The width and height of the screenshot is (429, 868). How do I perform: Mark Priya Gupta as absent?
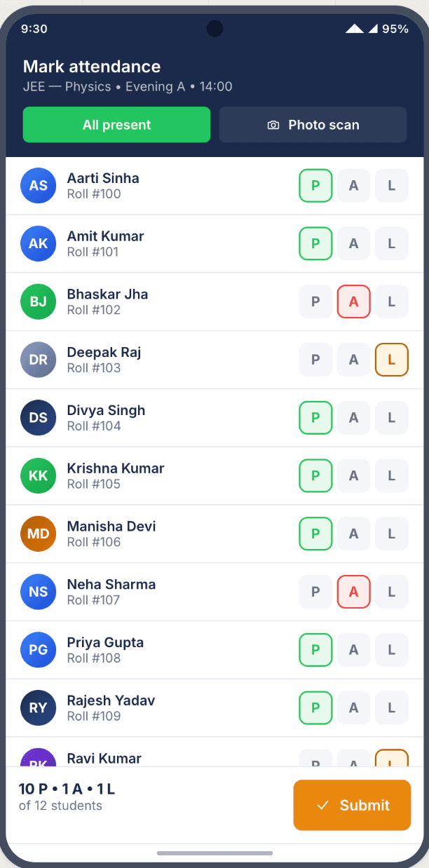[x=353, y=650]
